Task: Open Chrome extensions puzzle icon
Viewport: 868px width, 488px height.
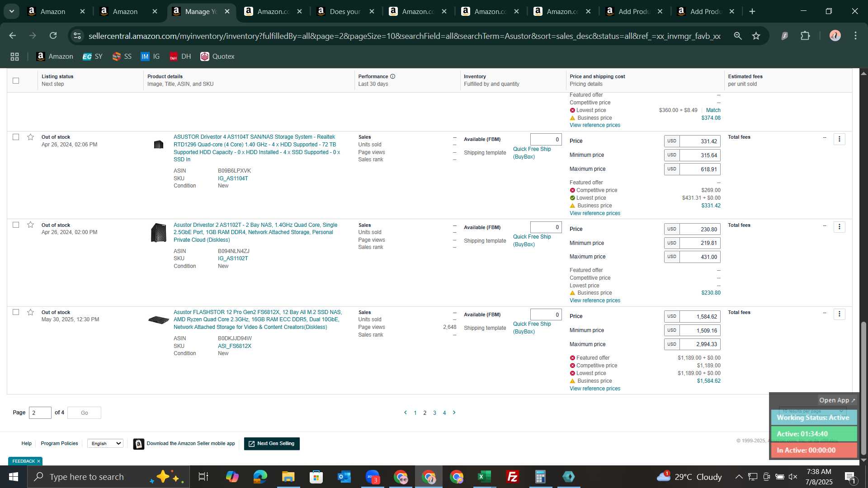Action: [x=805, y=36]
